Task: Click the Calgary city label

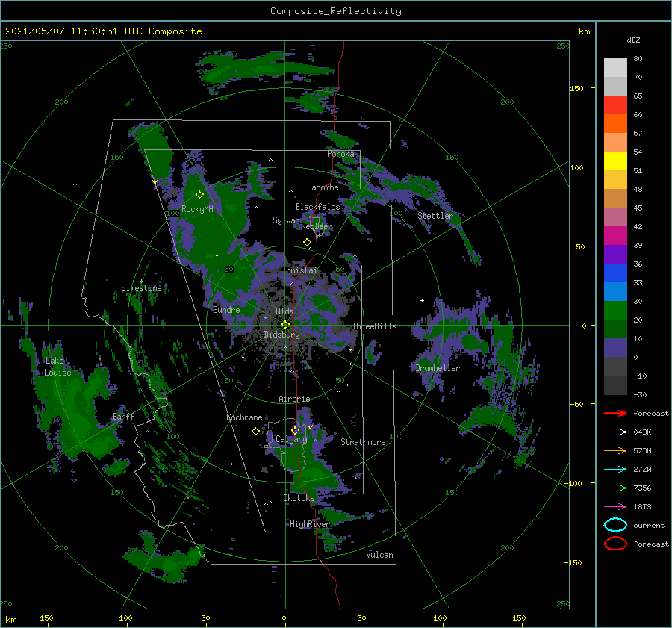Action: [x=291, y=439]
